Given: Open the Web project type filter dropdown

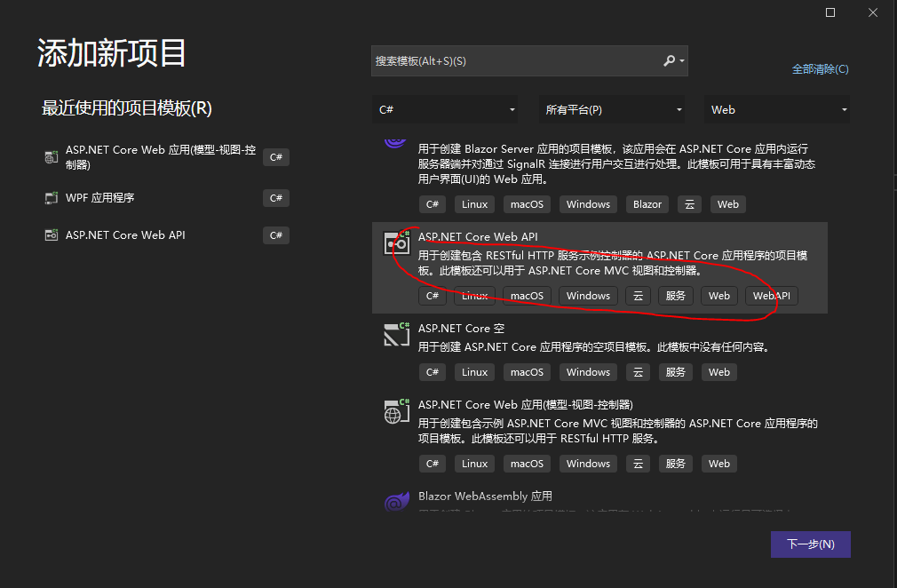Looking at the screenshot, I should click(776, 110).
